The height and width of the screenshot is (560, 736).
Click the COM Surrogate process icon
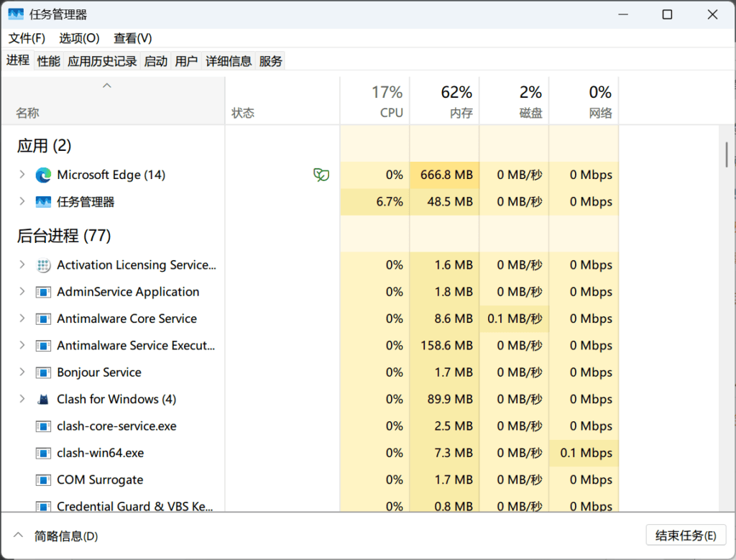[x=43, y=480]
